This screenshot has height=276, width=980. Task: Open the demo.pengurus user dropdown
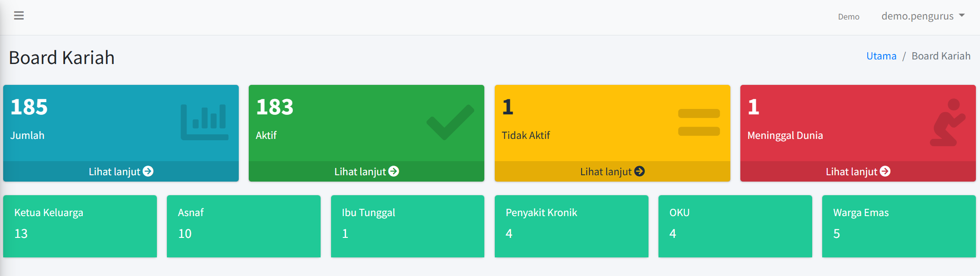[x=923, y=16]
